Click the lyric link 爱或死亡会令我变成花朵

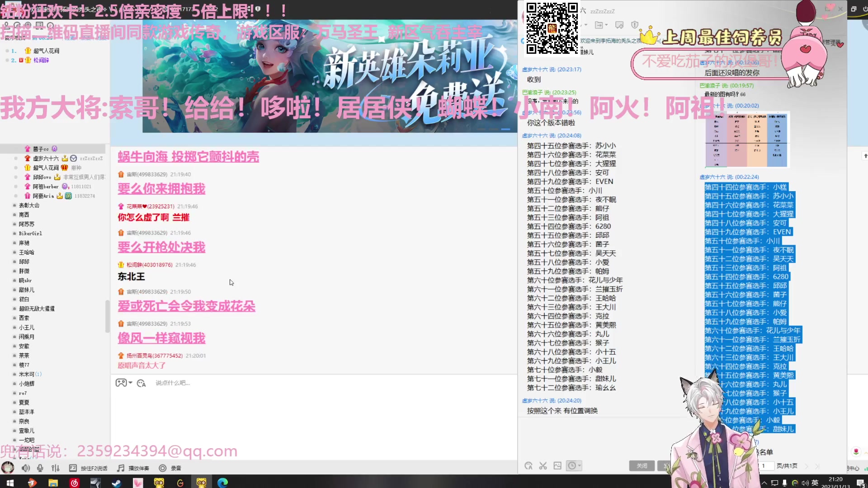click(x=186, y=306)
